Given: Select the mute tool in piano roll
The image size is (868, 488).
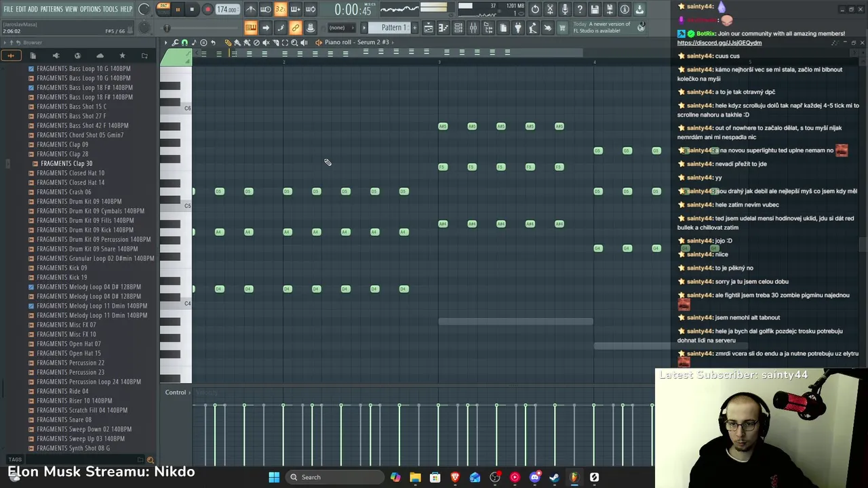Looking at the screenshot, I should coord(266,42).
